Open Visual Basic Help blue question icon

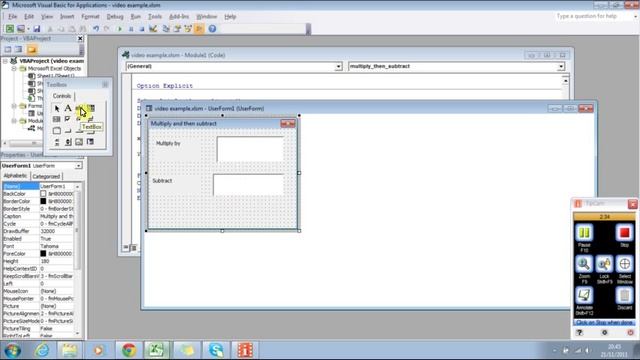(212, 29)
